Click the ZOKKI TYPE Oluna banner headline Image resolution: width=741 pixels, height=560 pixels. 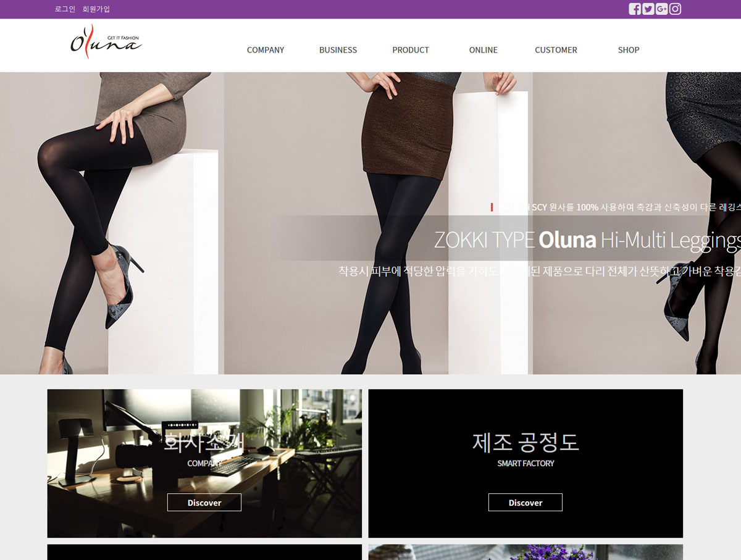click(x=587, y=240)
